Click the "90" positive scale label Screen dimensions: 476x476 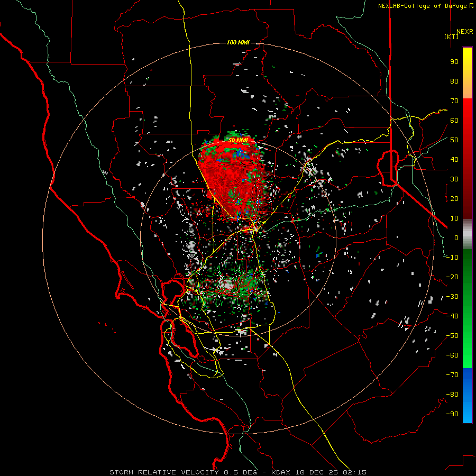click(454, 62)
